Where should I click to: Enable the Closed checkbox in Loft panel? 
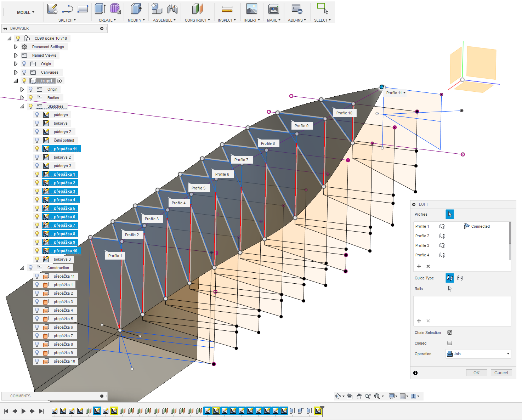450,343
